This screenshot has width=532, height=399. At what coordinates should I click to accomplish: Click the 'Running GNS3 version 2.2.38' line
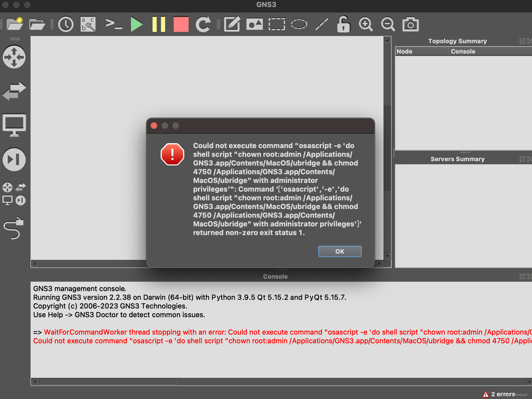[190, 297]
